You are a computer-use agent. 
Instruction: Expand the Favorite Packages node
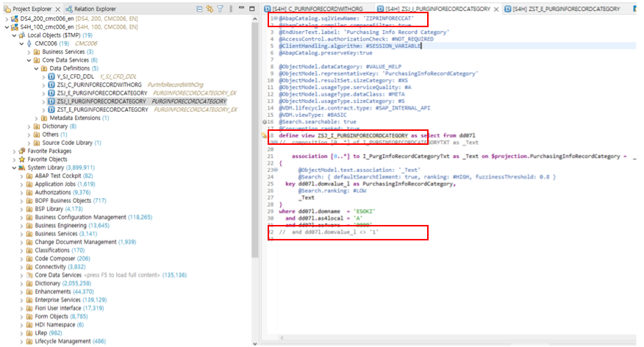14,151
